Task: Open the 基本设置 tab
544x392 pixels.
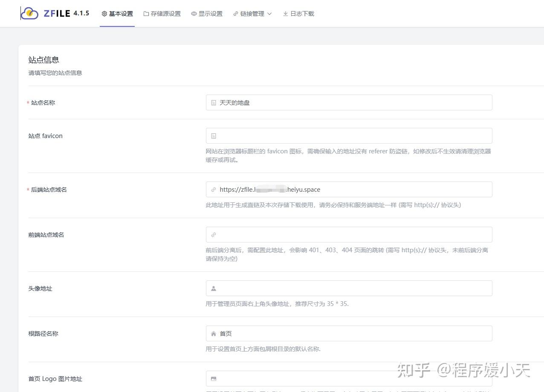Action: click(x=117, y=14)
